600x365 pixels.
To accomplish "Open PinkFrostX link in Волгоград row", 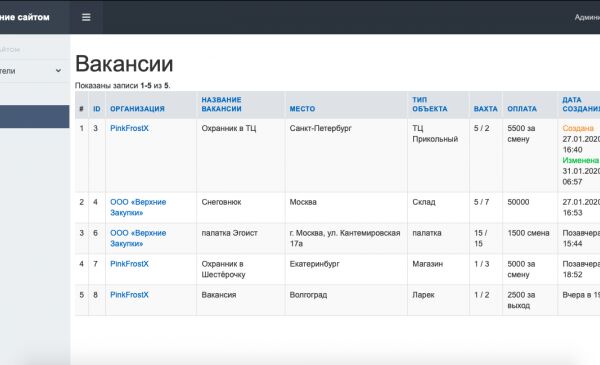I will point(129,295).
